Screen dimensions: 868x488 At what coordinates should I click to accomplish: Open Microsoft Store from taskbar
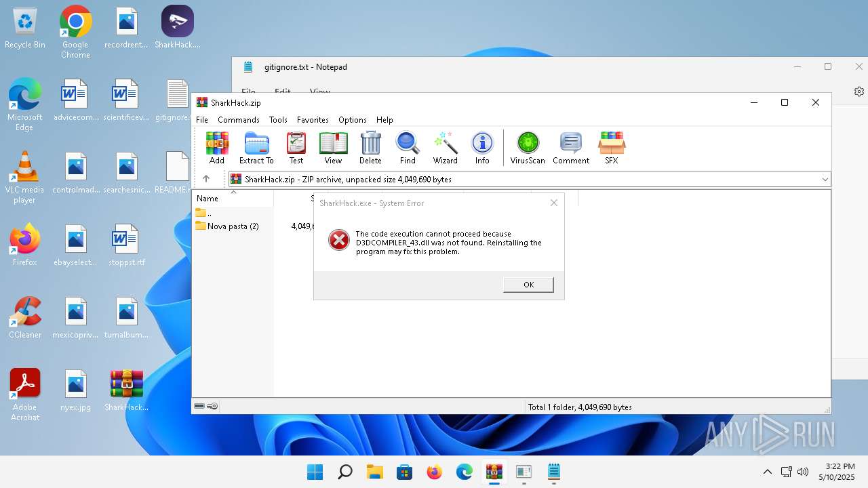(405, 472)
